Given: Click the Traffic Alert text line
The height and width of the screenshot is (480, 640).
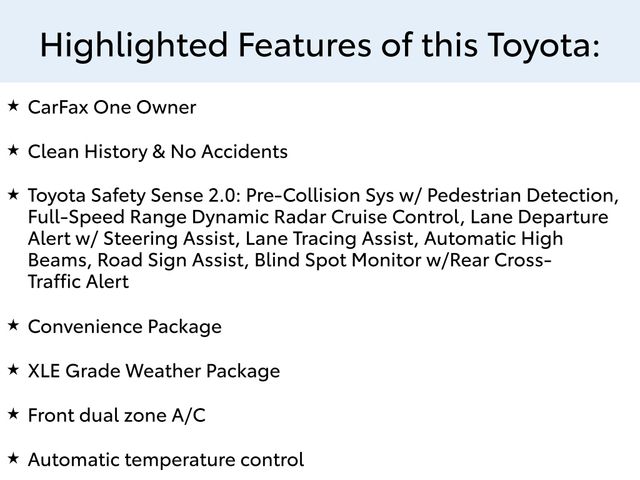Looking at the screenshot, I should (x=78, y=282).
